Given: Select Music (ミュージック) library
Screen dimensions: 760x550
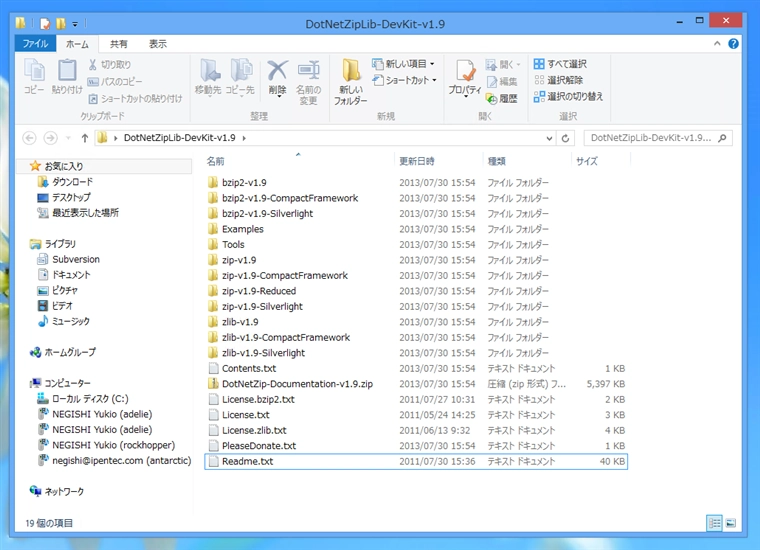Looking at the screenshot, I should pyautogui.click(x=64, y=321).
